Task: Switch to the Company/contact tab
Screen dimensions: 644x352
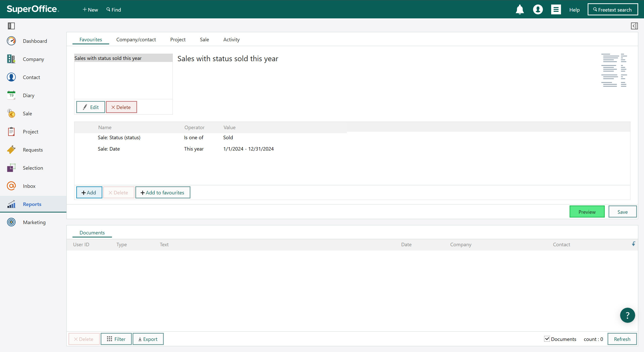Action: [136, 40]
